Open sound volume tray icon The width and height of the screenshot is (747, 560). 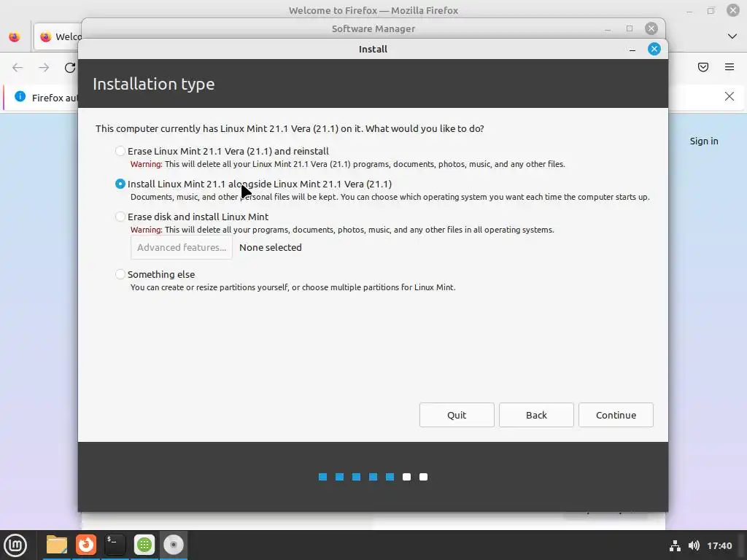(694, 545)
